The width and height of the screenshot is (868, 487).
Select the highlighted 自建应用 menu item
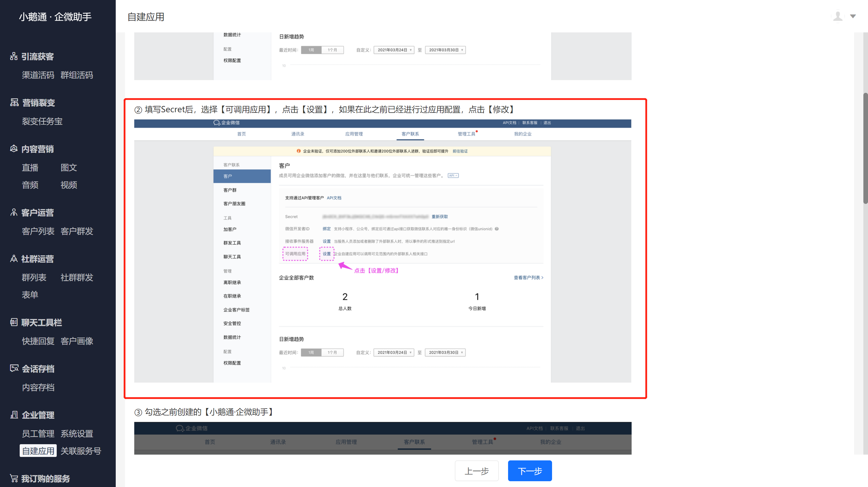click(38, 451)
